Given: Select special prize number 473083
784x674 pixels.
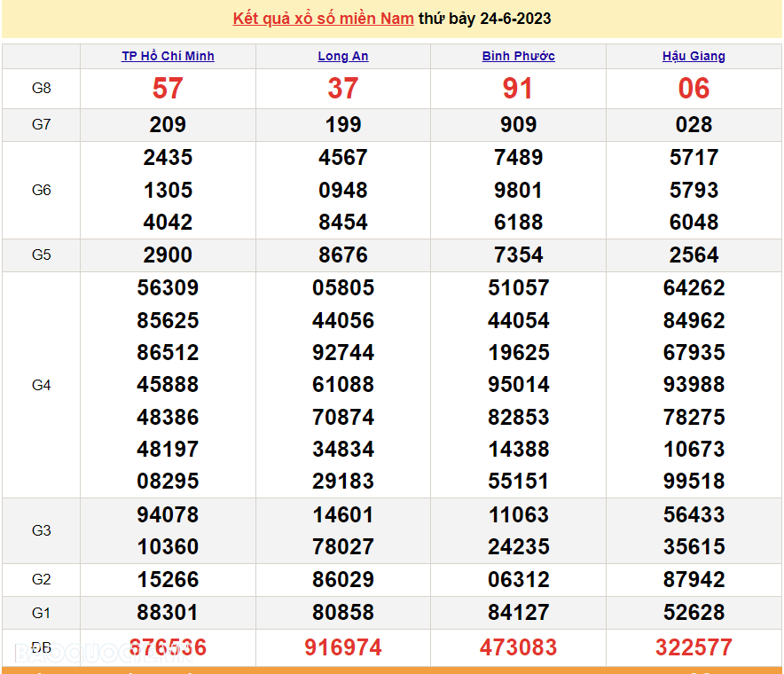Looking at the screenshot, I should tap(518, 647).
